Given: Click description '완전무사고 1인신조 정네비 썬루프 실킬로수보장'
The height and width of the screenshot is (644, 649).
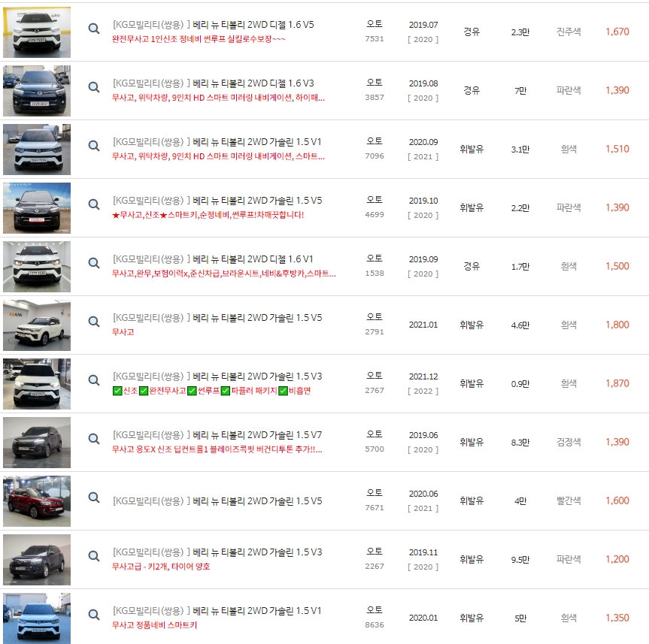Looking at the screenshot, I should point(199,39).
